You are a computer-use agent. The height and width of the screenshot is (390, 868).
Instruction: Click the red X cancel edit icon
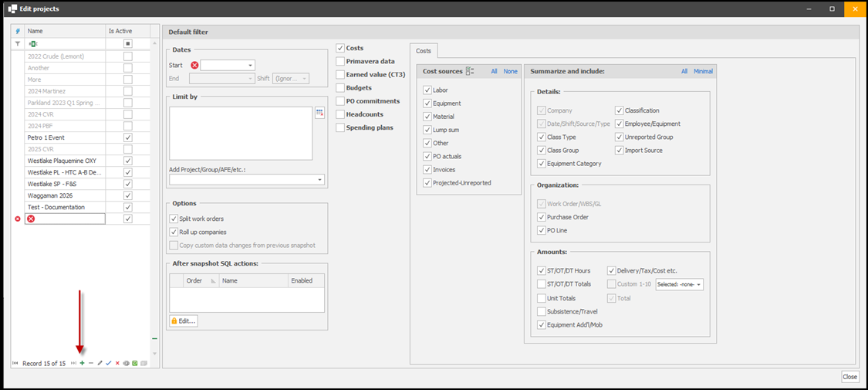pyautogui.click(x=117, y=363)
